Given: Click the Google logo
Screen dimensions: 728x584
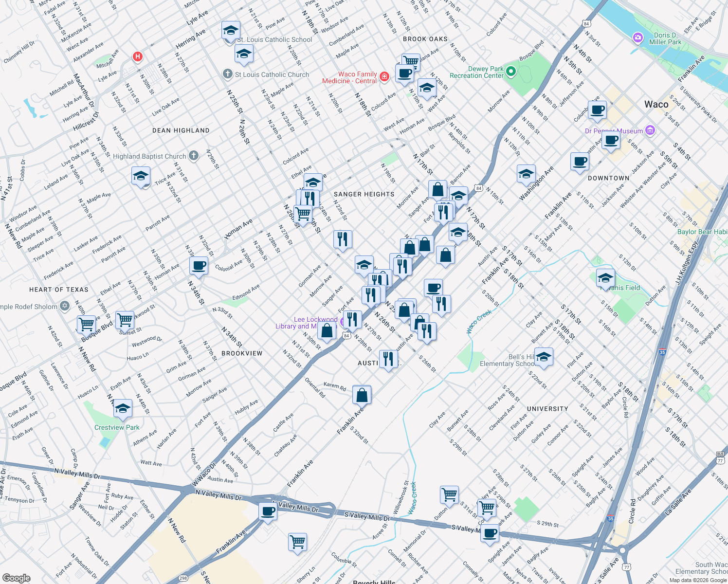Looking at the screenshot, I should click(x=17, y=577).
